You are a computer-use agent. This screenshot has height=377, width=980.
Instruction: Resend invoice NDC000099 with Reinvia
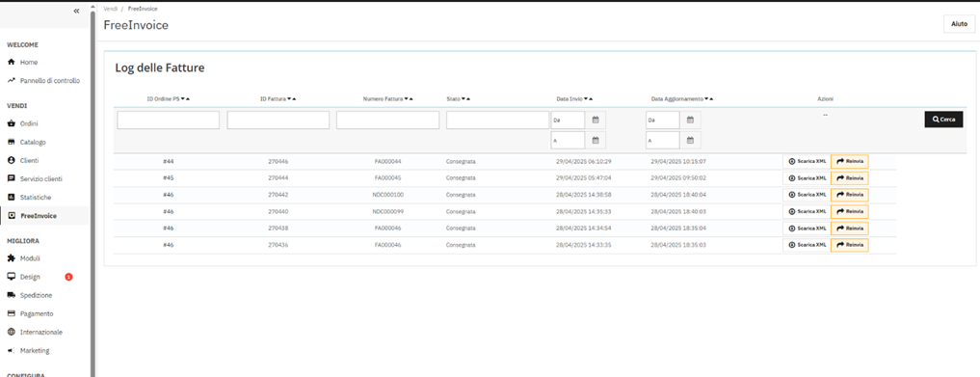[849, 211]
